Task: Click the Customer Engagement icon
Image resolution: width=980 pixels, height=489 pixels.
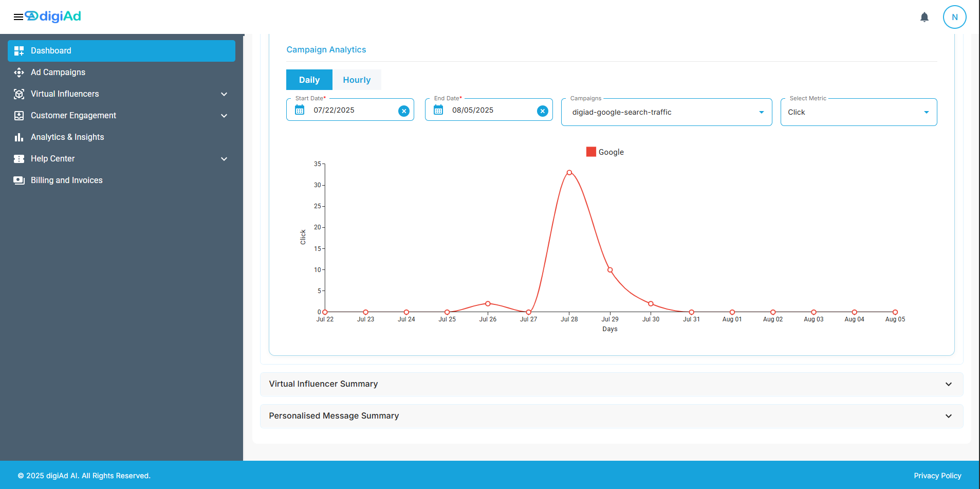Action: [x=19, y=116]
